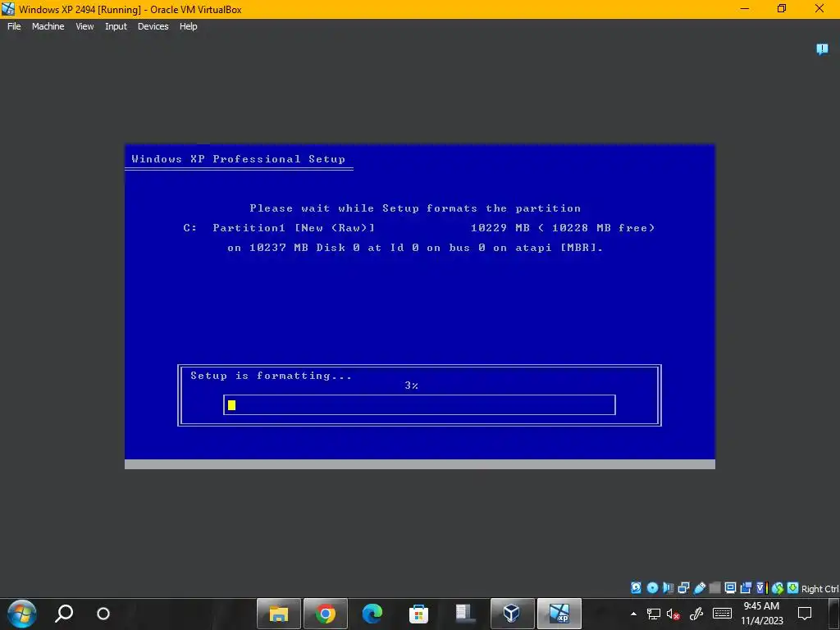The height and width of the screenshot is (630, 840).
Task: Click the display settings status icon
Action: pyautogui.click(x=730, y=587)
